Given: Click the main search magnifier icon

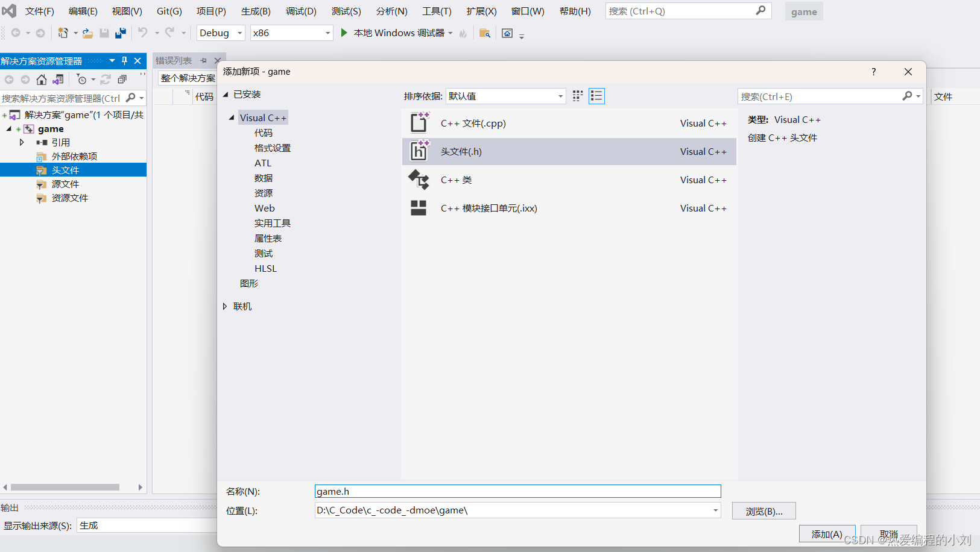Looking at the screenshot, I should click(x=760, y=10).
